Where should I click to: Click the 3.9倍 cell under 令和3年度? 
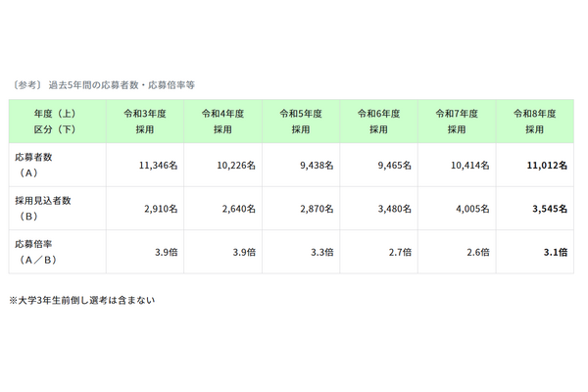click(x=167, y=252)
